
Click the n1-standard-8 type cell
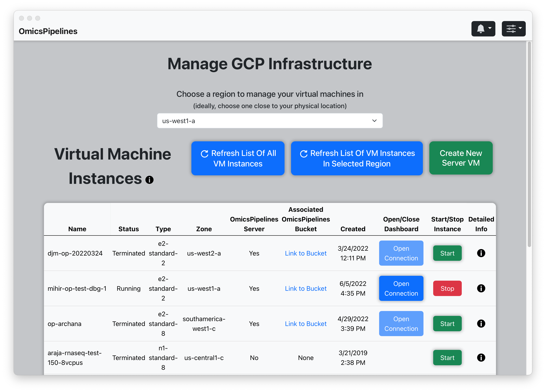click(163, 357)
